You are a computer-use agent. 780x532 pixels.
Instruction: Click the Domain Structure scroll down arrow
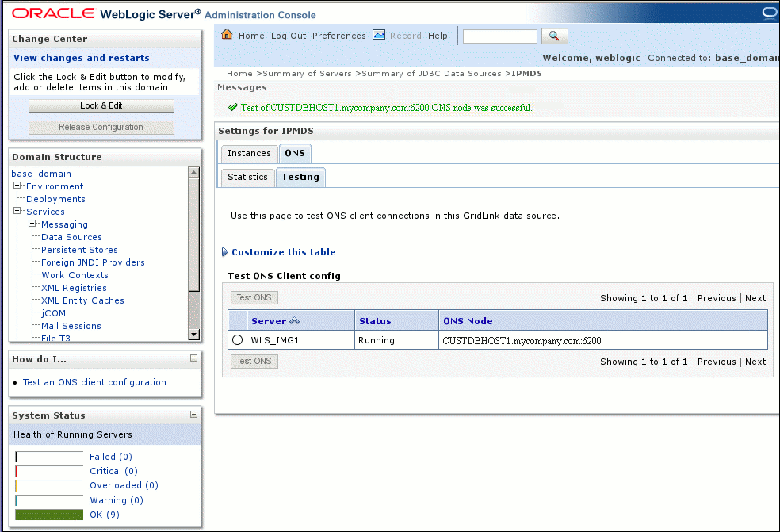(194, 334)
